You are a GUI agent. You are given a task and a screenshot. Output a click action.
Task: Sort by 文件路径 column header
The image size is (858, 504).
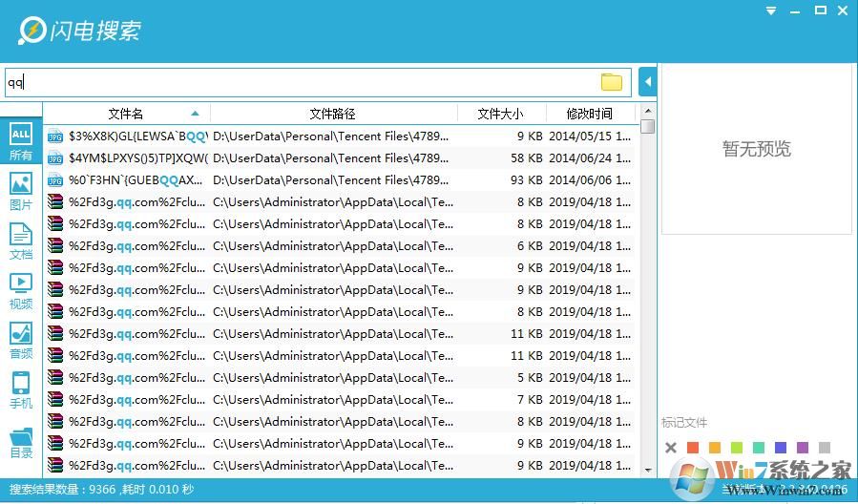pos(333,114)
